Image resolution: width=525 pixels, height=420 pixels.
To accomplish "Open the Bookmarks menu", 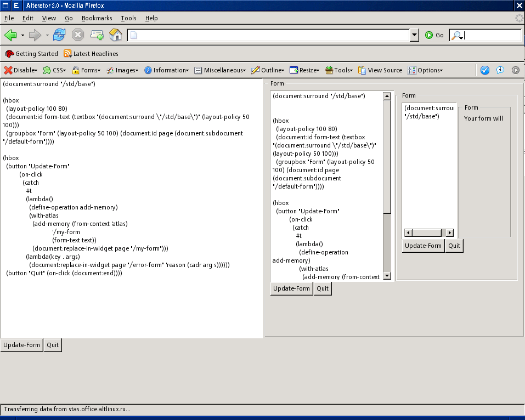I will [97, 18].
